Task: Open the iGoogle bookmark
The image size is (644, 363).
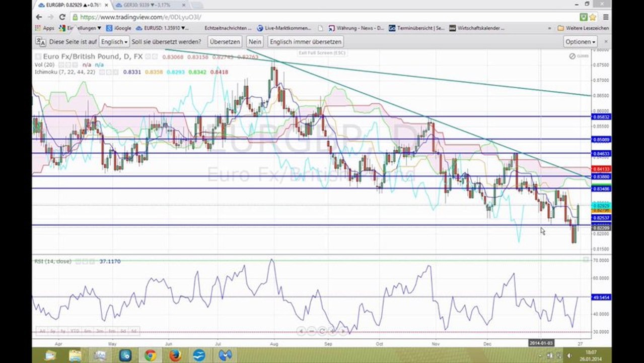Action: point(118,28)
